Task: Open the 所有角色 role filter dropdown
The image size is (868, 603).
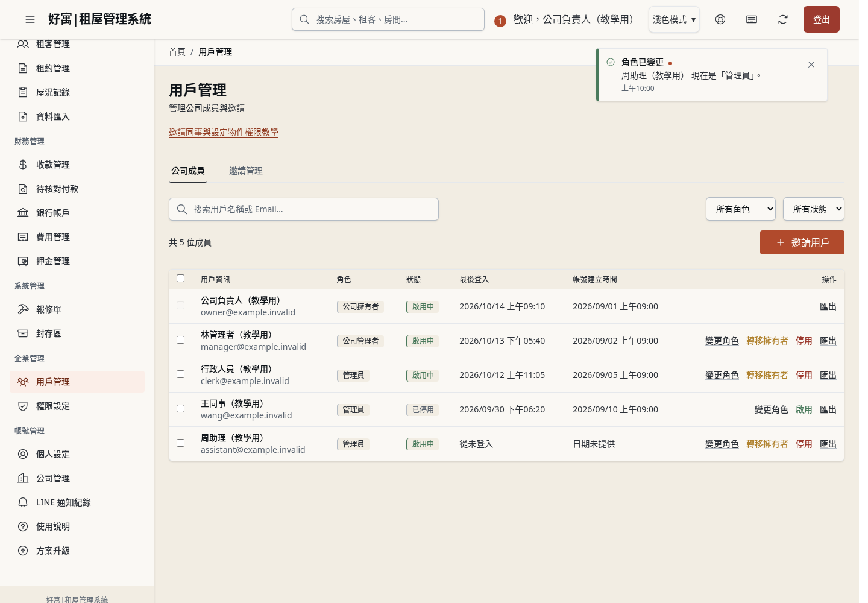Action: [741, 209]
